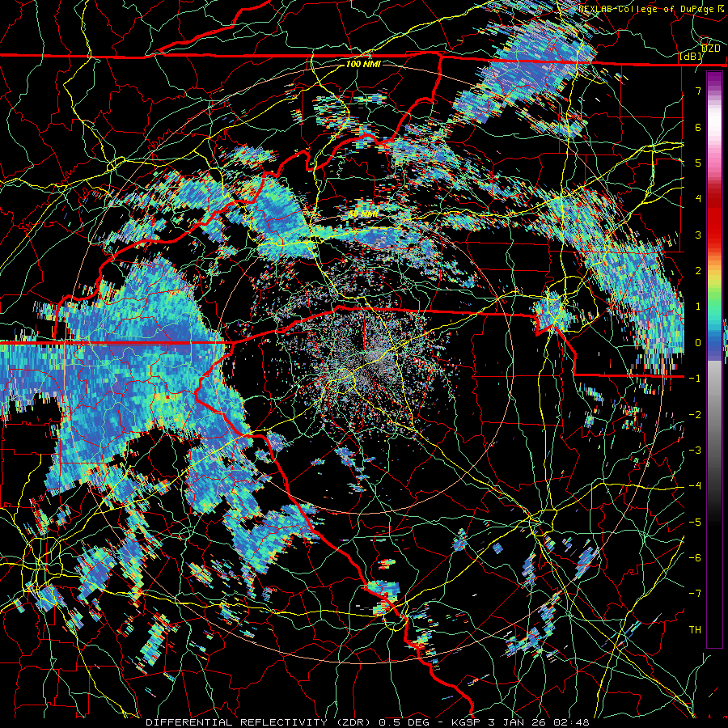Click the 50 NMI range ring label
Viewport: 728px width, 728px height.
pos(363,214)
